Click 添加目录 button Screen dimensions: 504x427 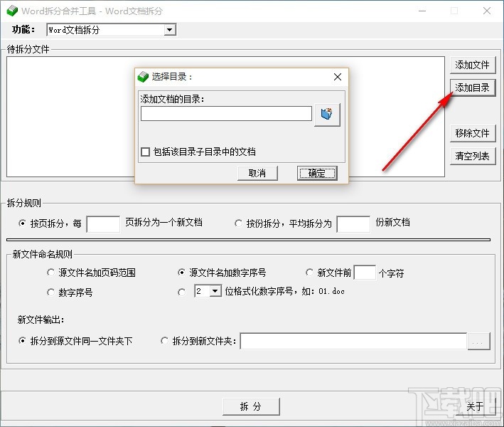click(x=473, y=88)
